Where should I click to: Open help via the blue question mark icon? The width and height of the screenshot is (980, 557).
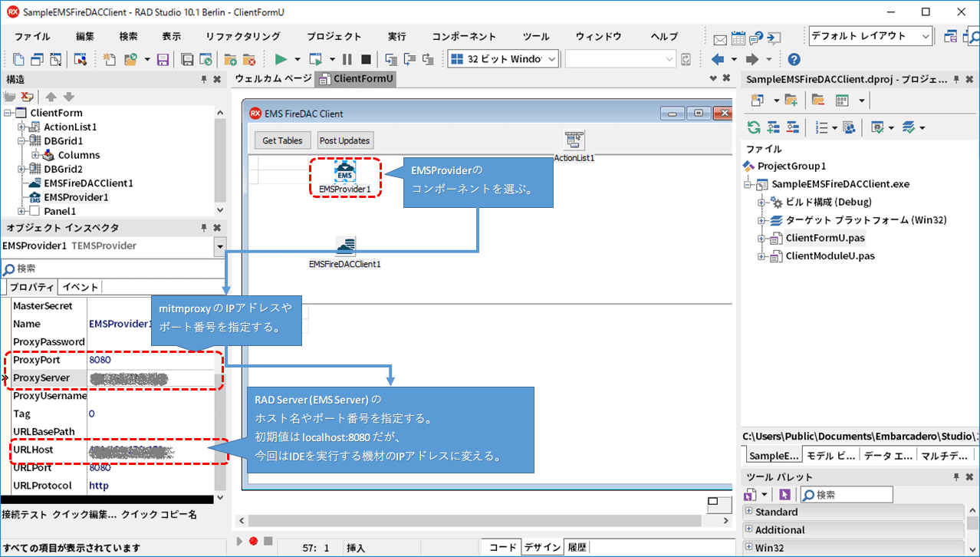794,59
